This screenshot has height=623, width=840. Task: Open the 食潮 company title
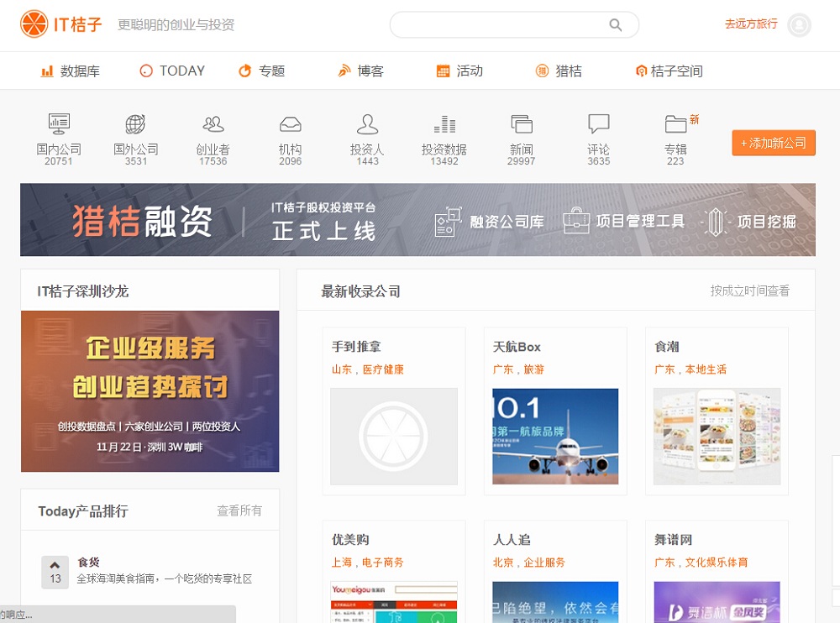tap(666, 347)
